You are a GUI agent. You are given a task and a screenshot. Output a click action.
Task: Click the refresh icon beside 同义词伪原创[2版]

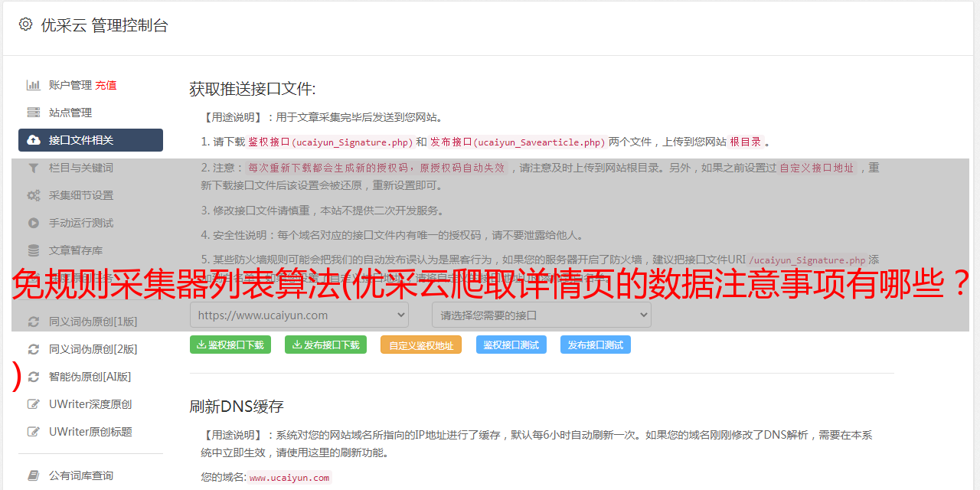[x=34, y=349]
